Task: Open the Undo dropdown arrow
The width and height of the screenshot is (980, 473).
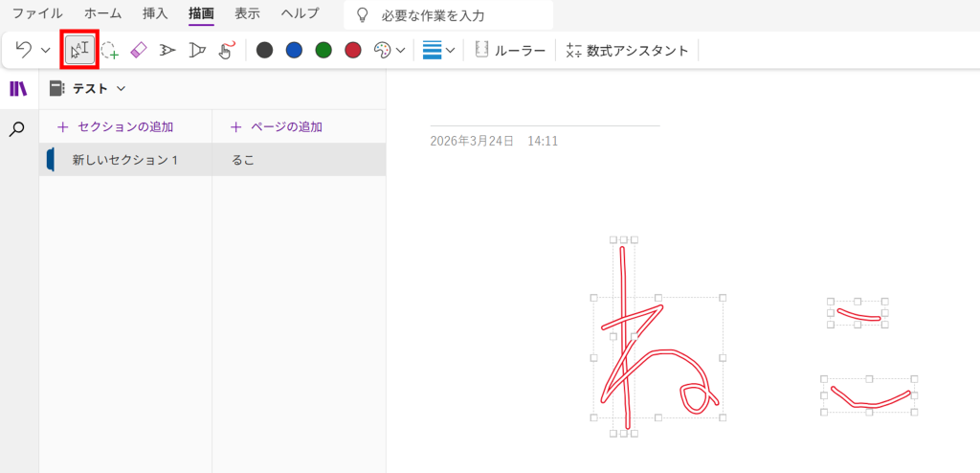Action: 45,50
